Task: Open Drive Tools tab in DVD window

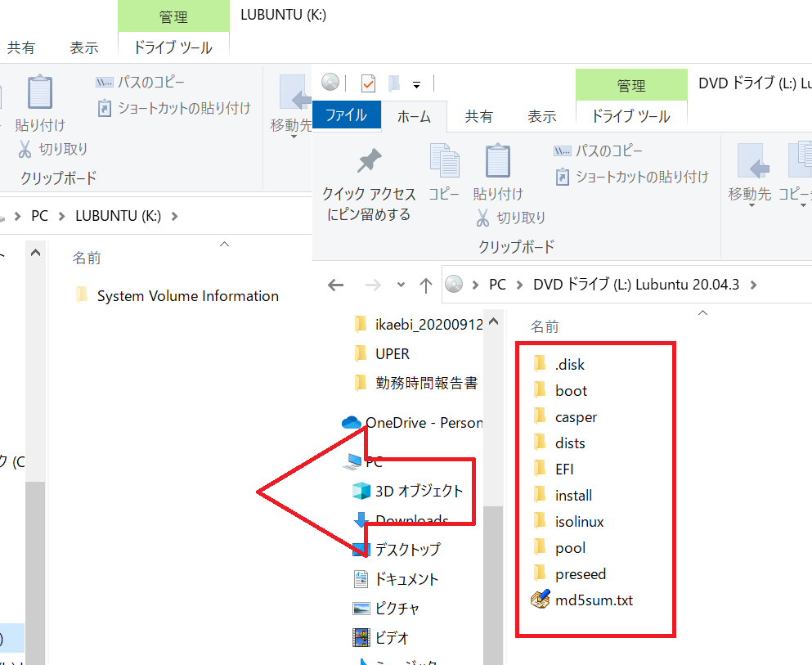Action: 631,116
